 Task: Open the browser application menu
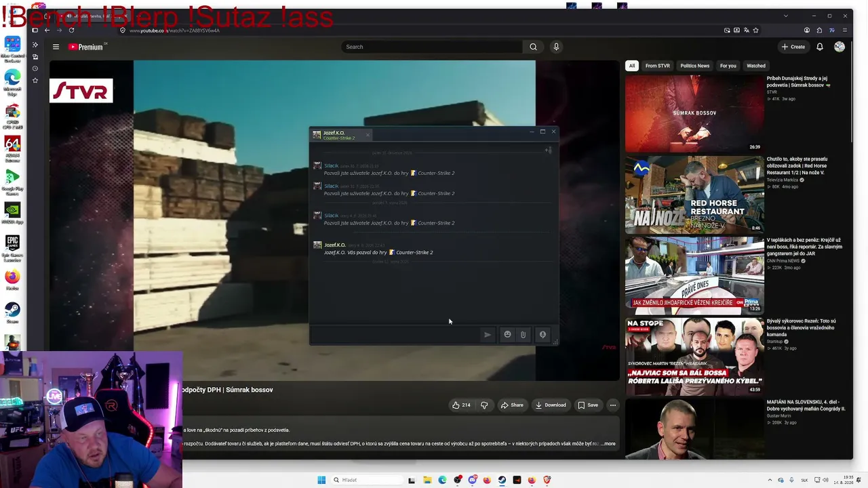coord(845,30)
